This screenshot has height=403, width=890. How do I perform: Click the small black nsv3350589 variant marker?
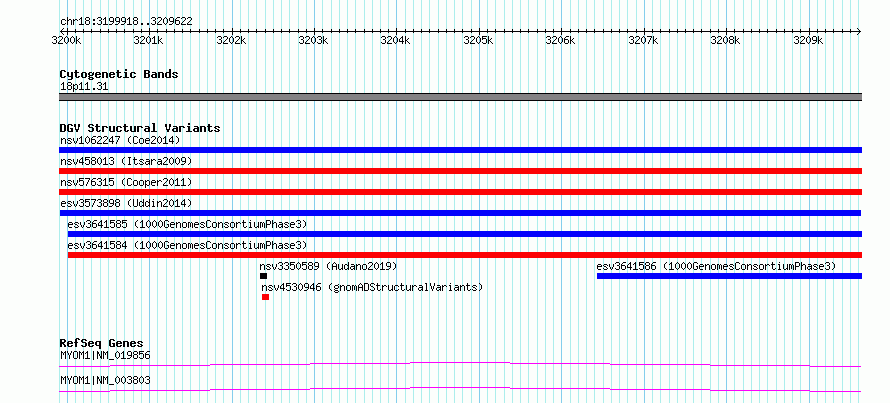tap(263, 276)
